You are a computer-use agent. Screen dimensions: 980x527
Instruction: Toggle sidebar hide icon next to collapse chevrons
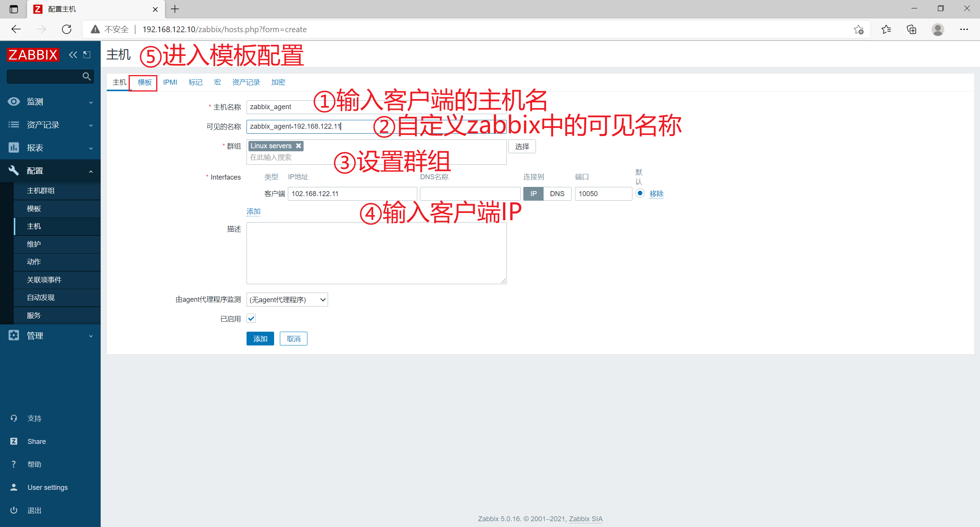87,55
